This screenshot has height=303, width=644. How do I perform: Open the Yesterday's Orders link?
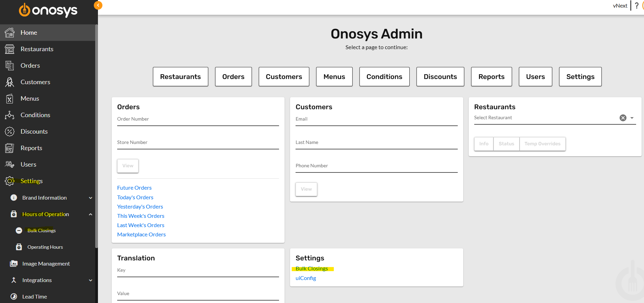140,207
